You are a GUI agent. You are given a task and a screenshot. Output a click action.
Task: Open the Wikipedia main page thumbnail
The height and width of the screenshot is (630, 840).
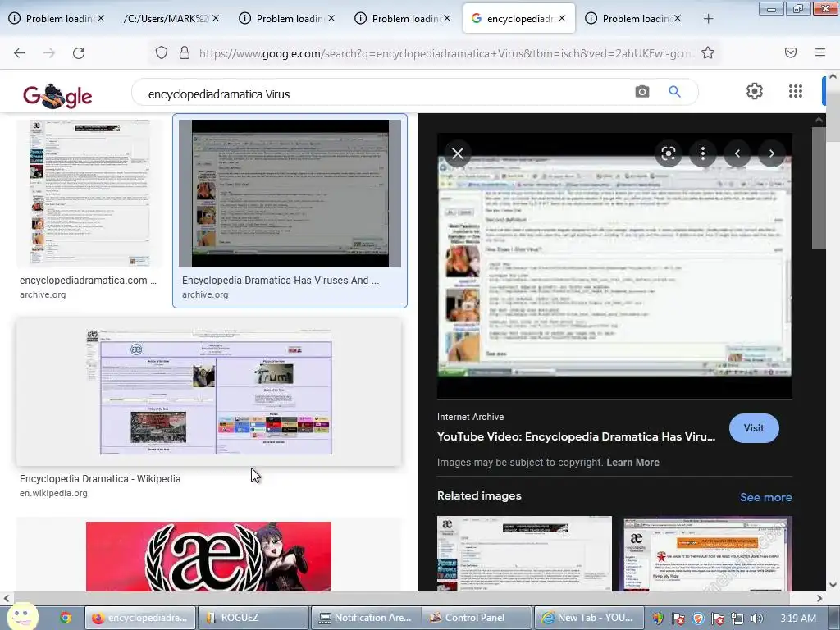[209, 391]
